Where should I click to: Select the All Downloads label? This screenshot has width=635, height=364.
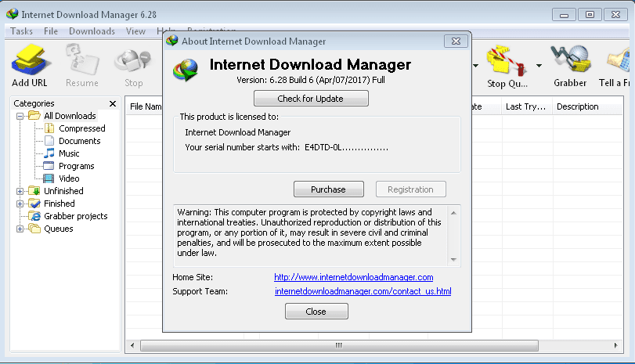(70, 116)
